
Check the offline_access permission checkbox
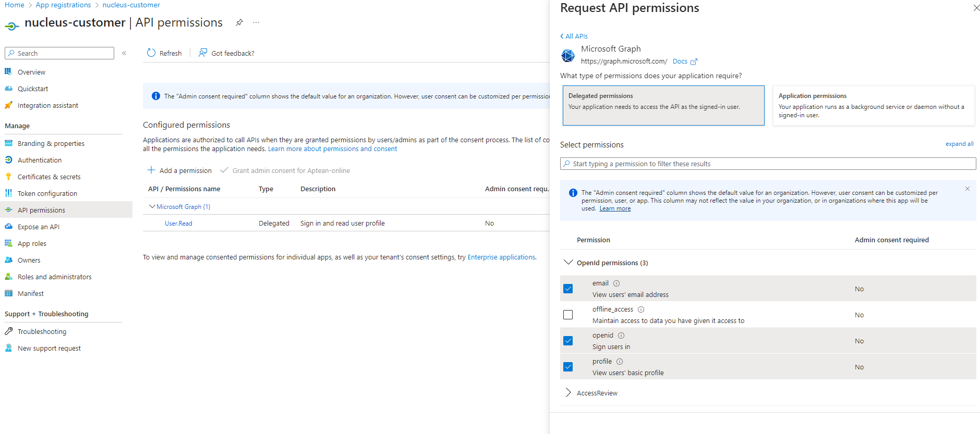(568, 315)
